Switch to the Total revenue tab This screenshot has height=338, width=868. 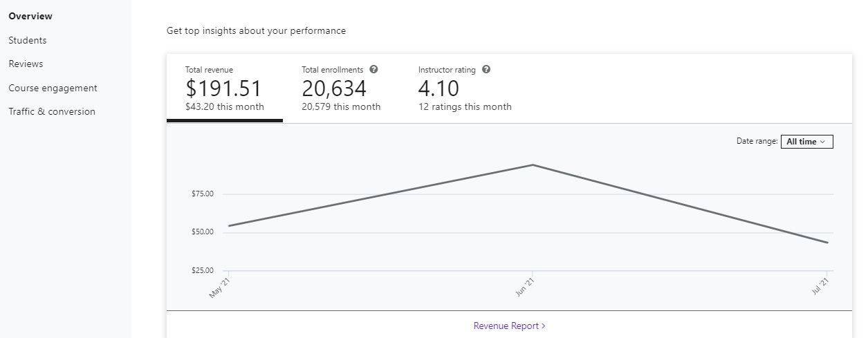tap(224, 88)
